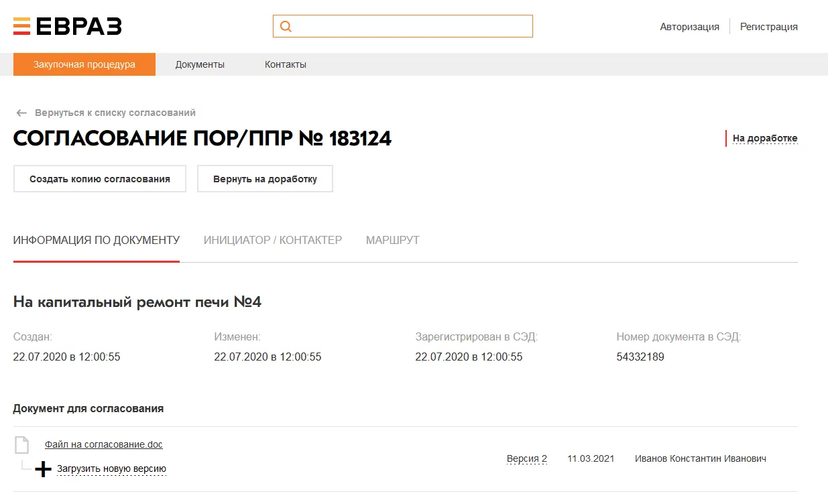The image size is (828, 504).
Task: Open the Регистрация page
Action: click(769, 26)
